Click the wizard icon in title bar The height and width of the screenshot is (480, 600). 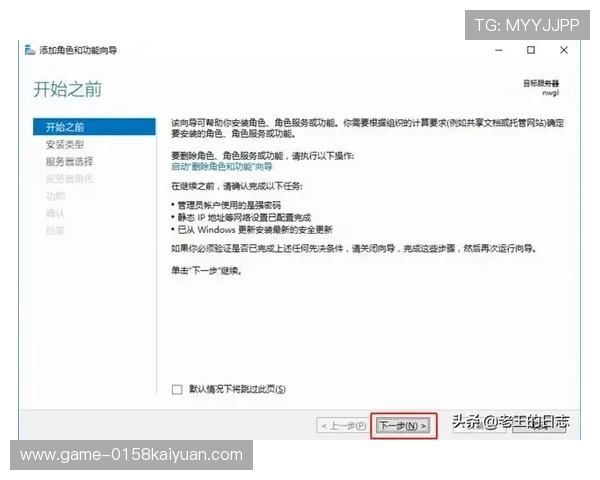coord(30,50)
